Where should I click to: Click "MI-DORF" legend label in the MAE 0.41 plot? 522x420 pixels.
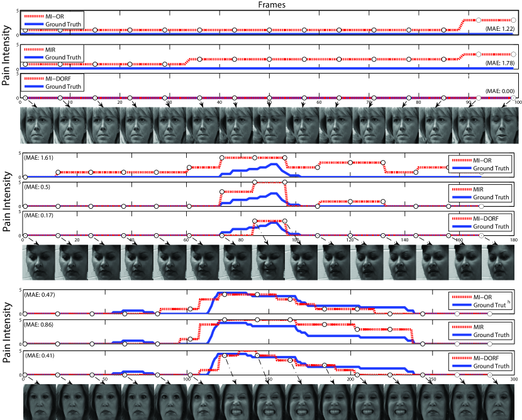486,358
